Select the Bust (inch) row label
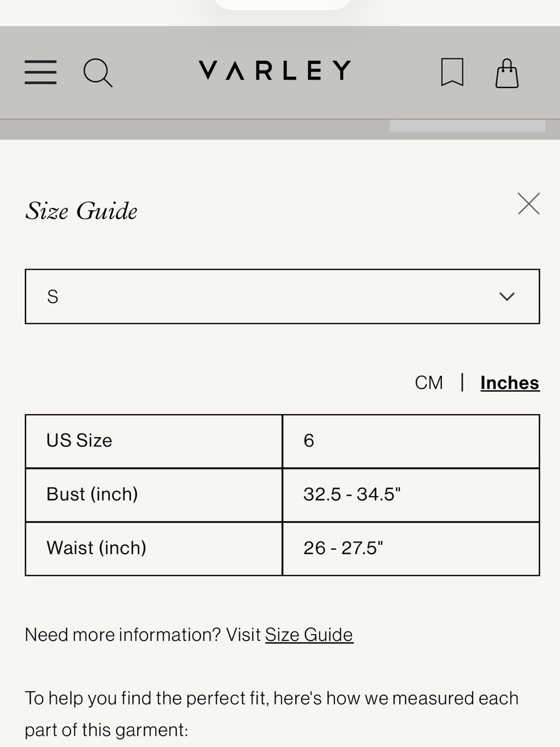Screen dimensions: 560x747 click(x=154, y=495)
